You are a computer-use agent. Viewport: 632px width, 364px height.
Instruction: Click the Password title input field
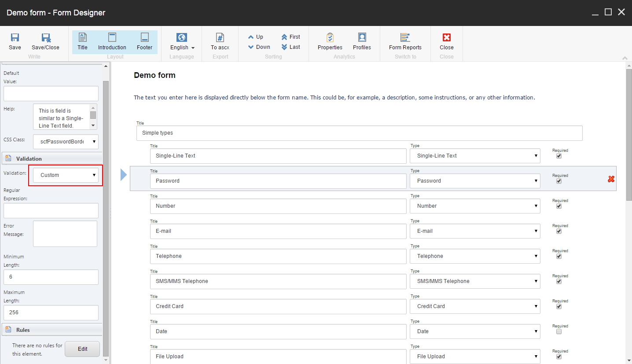coord(278,181)
